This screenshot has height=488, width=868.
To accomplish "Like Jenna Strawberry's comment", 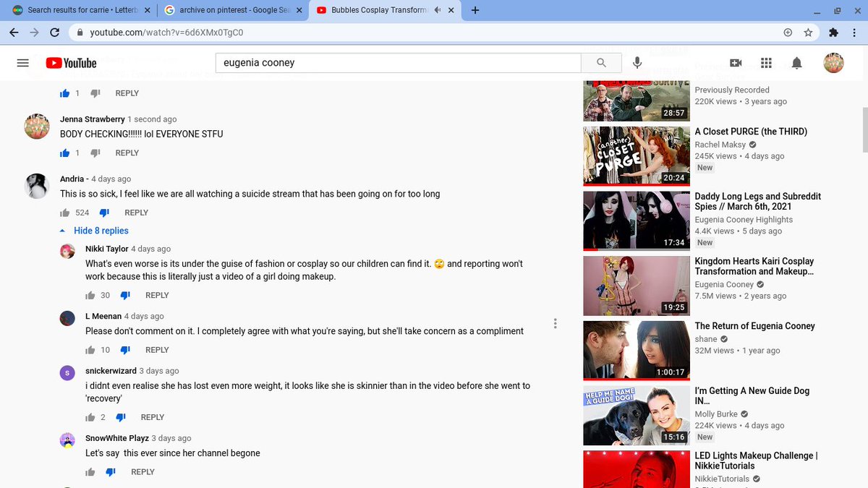I will [x=65, y=153].
